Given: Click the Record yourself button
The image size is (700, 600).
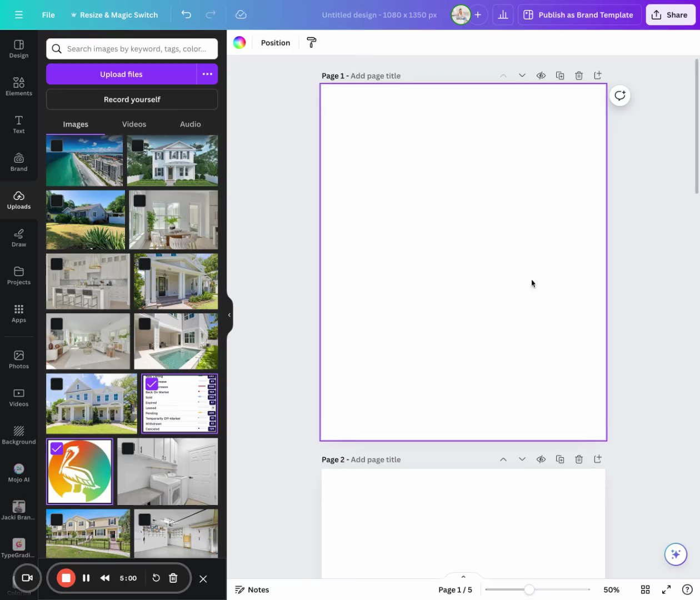Looking at the screenshot, I should click(132, 99).
